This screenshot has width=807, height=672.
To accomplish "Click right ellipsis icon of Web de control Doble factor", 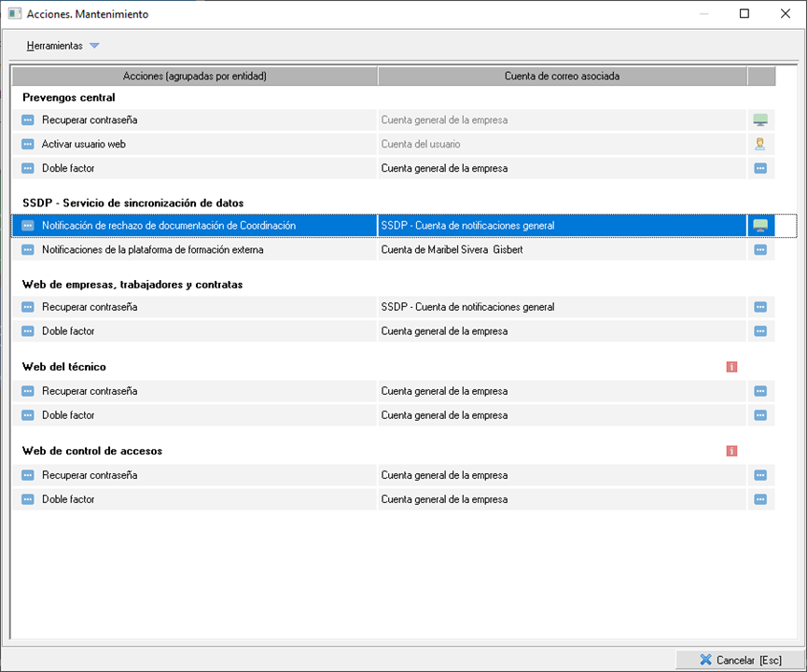I will click(x=760, y=499).
